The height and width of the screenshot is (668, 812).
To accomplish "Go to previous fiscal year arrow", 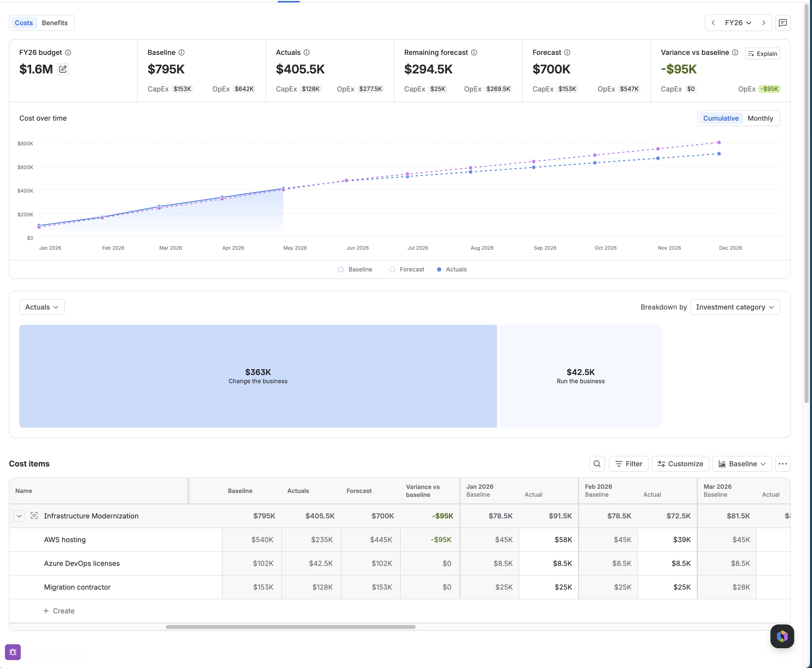I will tap(713, 23).
